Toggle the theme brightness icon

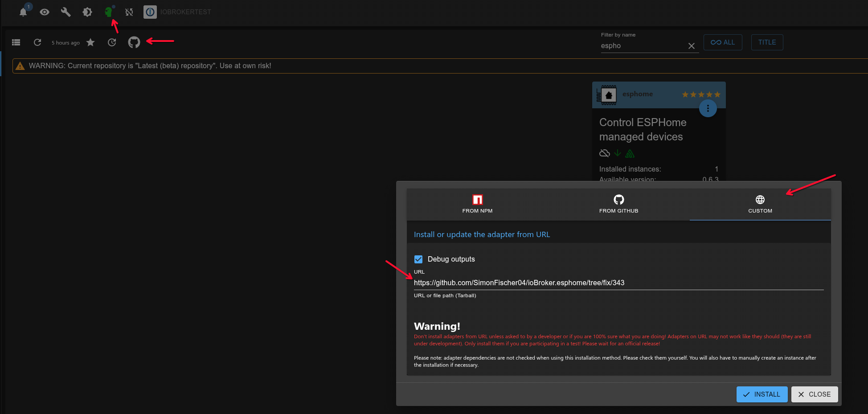(87, 12)
